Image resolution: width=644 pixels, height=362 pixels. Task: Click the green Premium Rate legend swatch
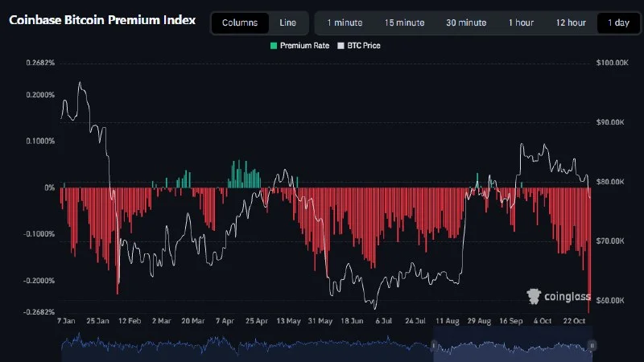point(274,46)
